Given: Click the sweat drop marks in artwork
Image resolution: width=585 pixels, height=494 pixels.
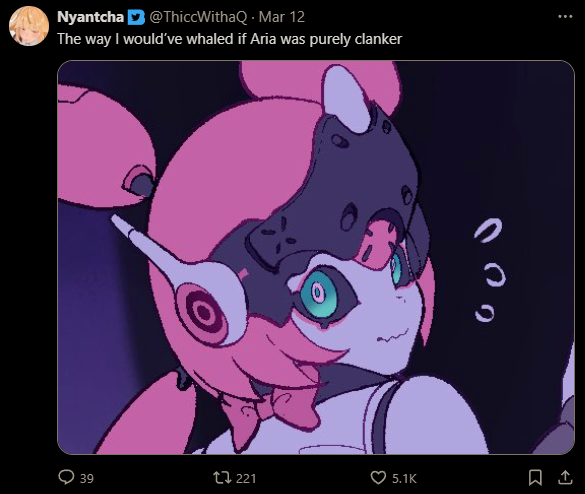Looking at the screenshot, I should (x=489, y=270).
